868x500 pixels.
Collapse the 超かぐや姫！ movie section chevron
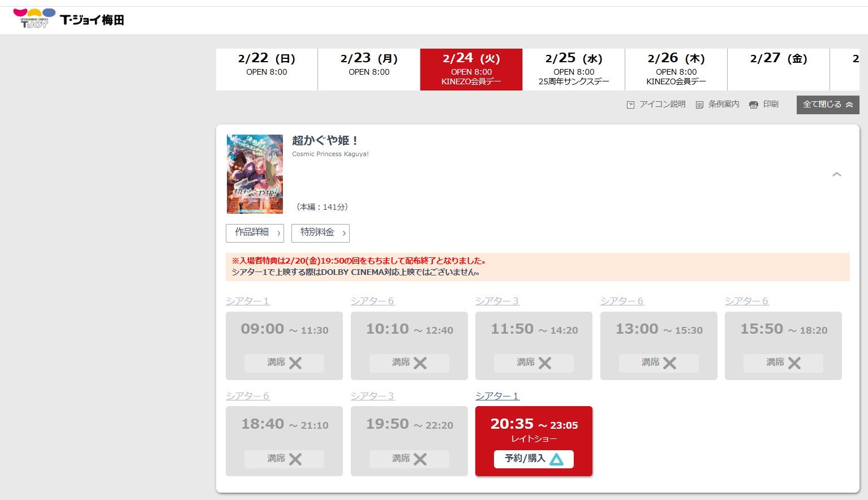[x=836, y=174]
